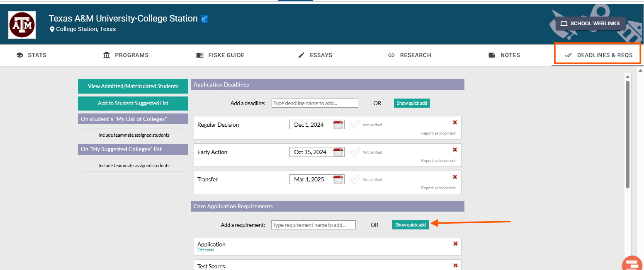Toggle teammate students under My Suggested Colleges

tap(134, 165)
